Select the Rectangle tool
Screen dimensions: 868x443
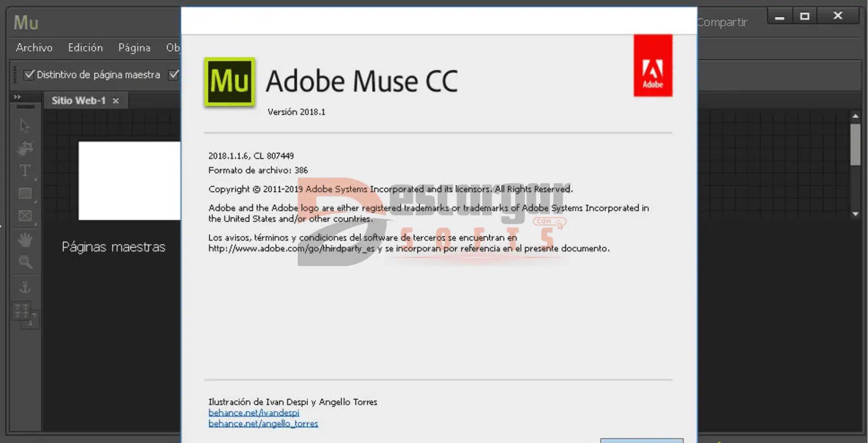coord(25,193)
